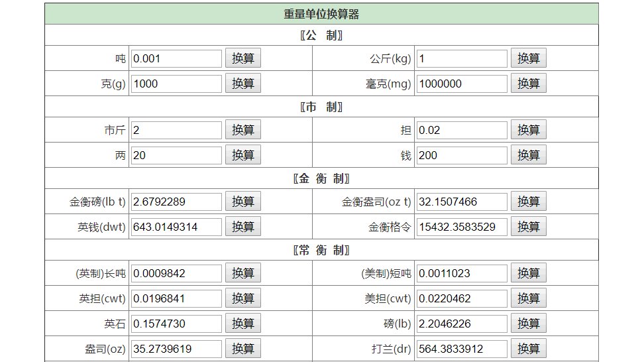644x362 pixels.
Task: Click the 换算 button for 两
Action: (242, 155)
